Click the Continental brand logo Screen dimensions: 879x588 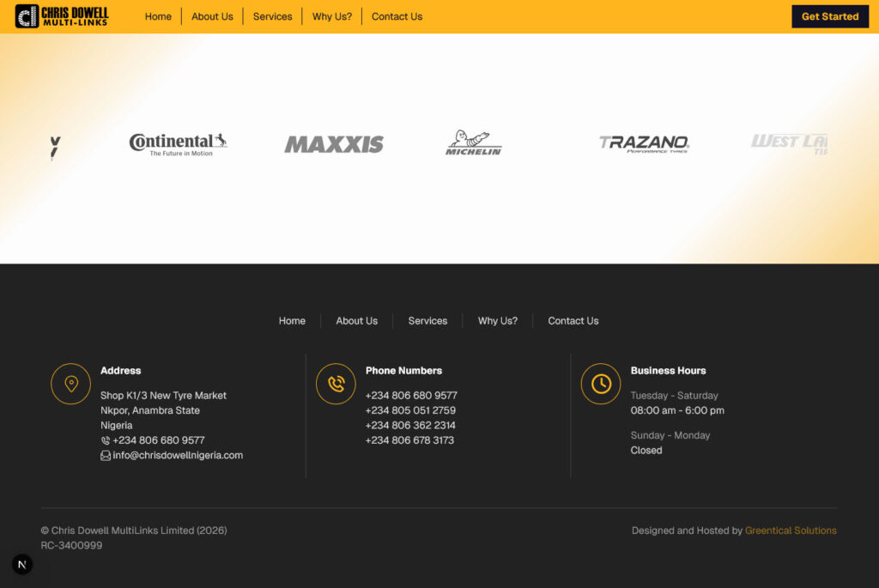(178, 143)
